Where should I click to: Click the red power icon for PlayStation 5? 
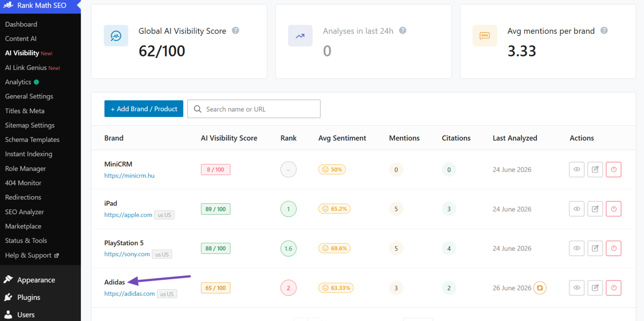coord(614,248)
